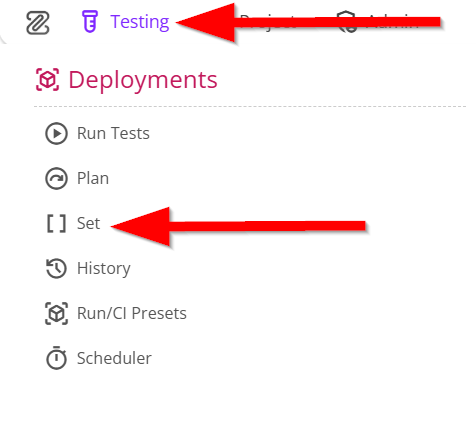Open the Admin tab label
This screenshot has height=422, width=476.
pos(392,22)
